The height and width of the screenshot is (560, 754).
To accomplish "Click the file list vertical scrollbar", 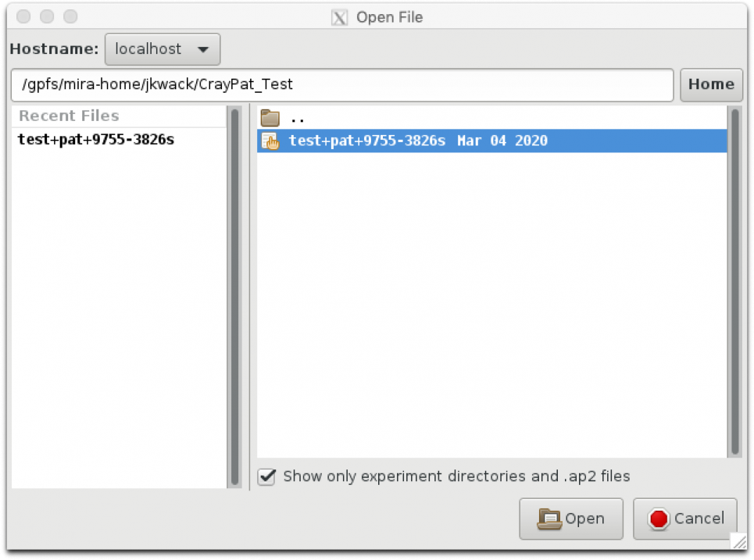I will [734, 281].
